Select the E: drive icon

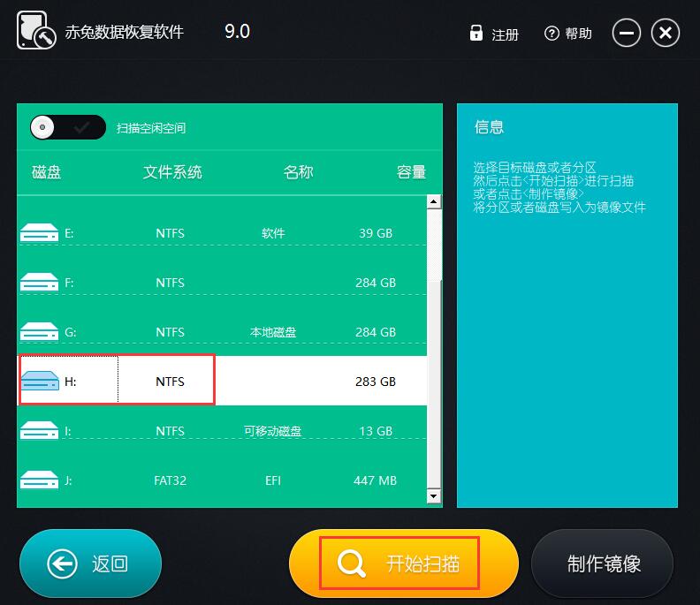[39, 232]
